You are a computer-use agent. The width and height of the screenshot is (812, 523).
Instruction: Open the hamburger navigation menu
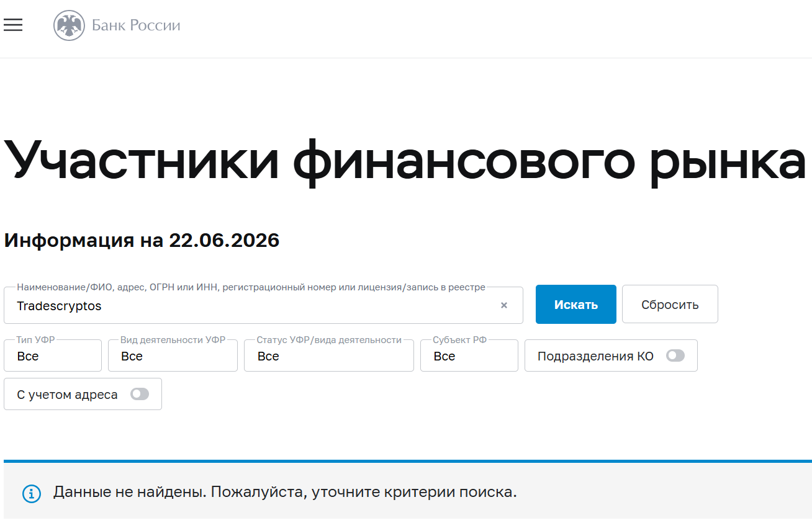pos(13,25)
